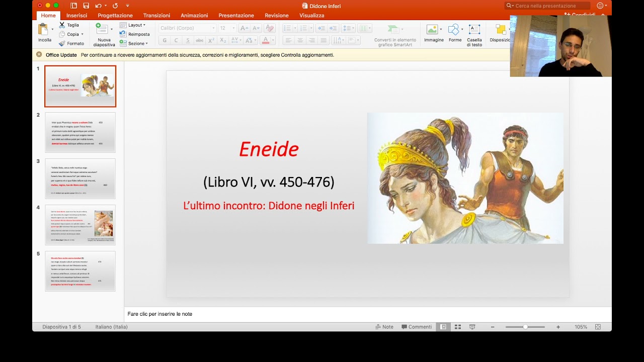Click zoom in plus button

(x=558, y=327)
